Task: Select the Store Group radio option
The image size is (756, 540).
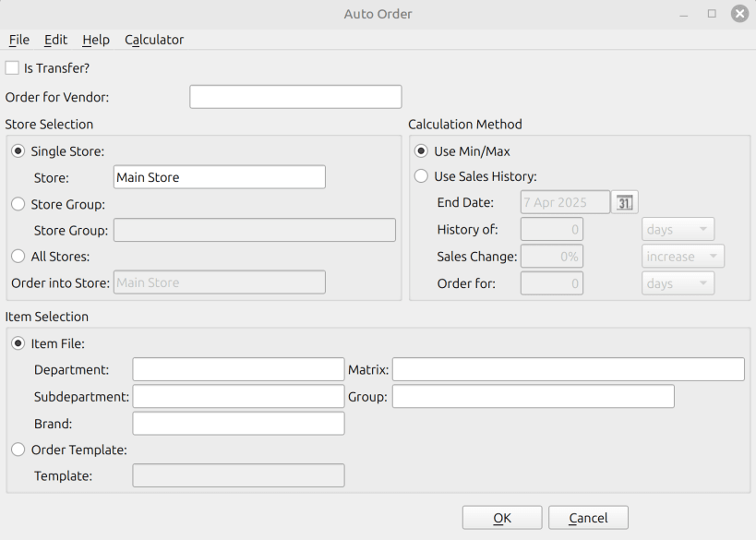Action: pos(18,204)
